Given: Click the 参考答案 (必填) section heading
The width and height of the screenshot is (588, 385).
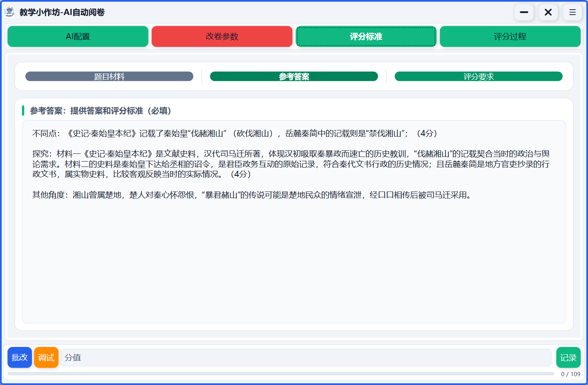Looking at the screenshot, I should [x=100, y=111].
